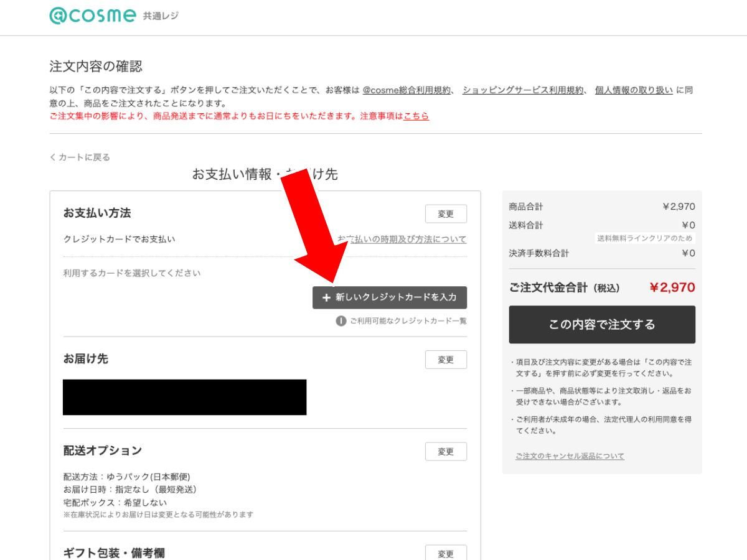Click the 共通レジ text beside the logo
This screenshot has height=560, width=747.
pyautogui.click(x=161, y=16)
